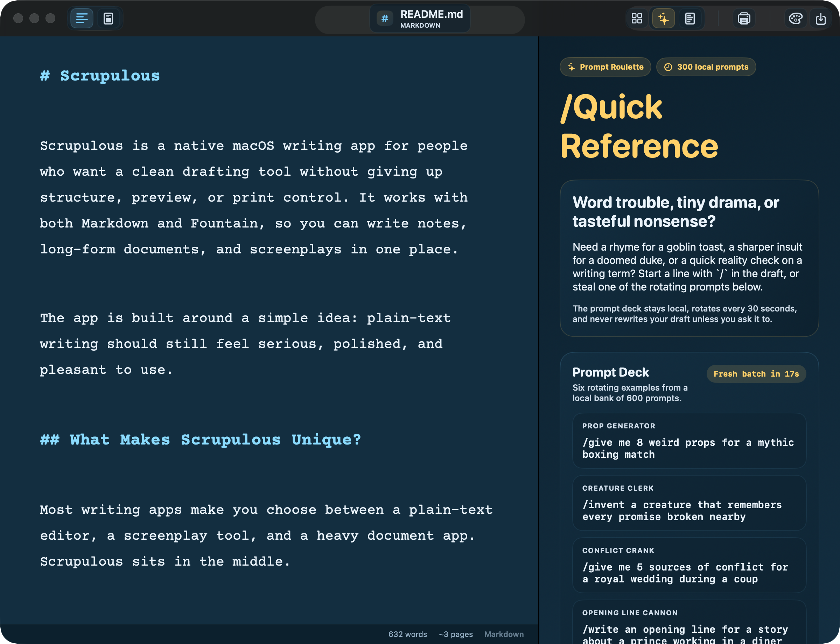
Task: Click the Prompt Roulette pill
Action: (605, 67)
